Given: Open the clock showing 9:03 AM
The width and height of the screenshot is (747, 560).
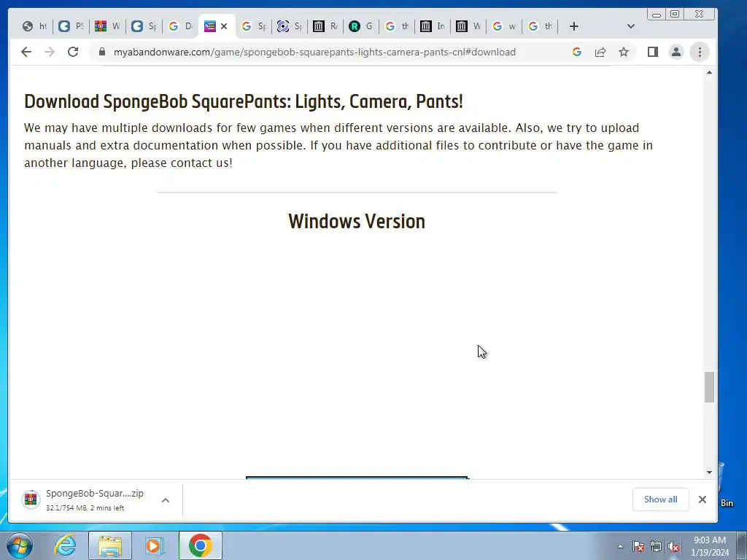Looking at the screenshot, I should (x=710, y=546).
